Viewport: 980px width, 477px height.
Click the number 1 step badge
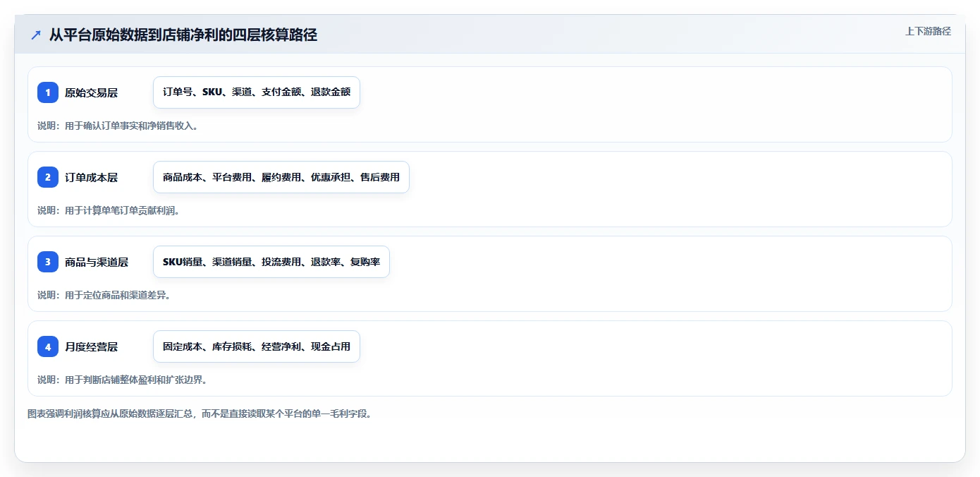(48, 92)
